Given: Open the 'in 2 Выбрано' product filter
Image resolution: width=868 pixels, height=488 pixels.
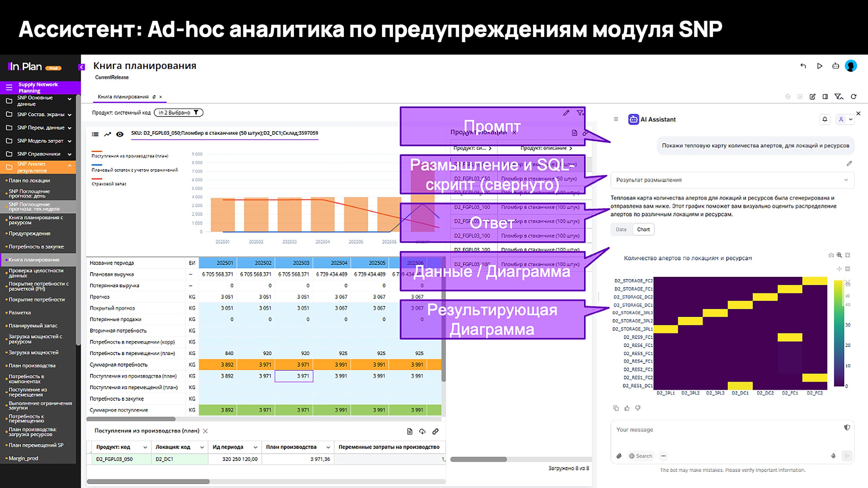Looking at the screenshot, I should click(179, 113).
